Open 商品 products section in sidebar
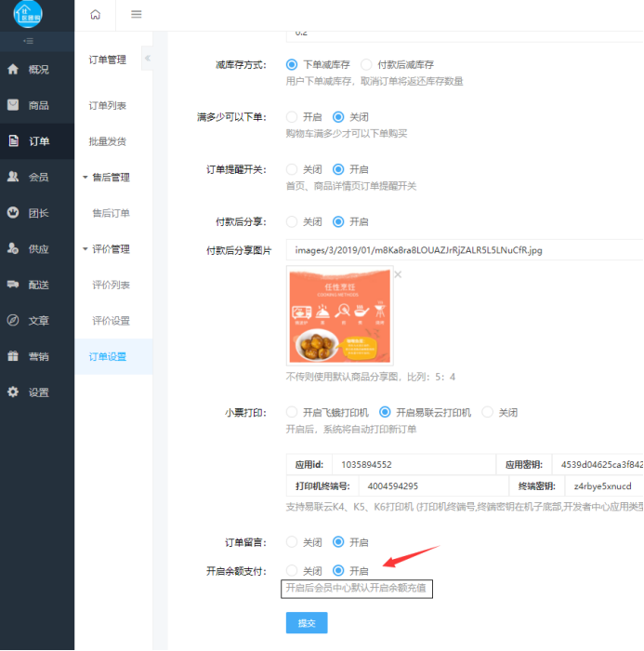Screen dimensions: 644x651 point(37,105)
